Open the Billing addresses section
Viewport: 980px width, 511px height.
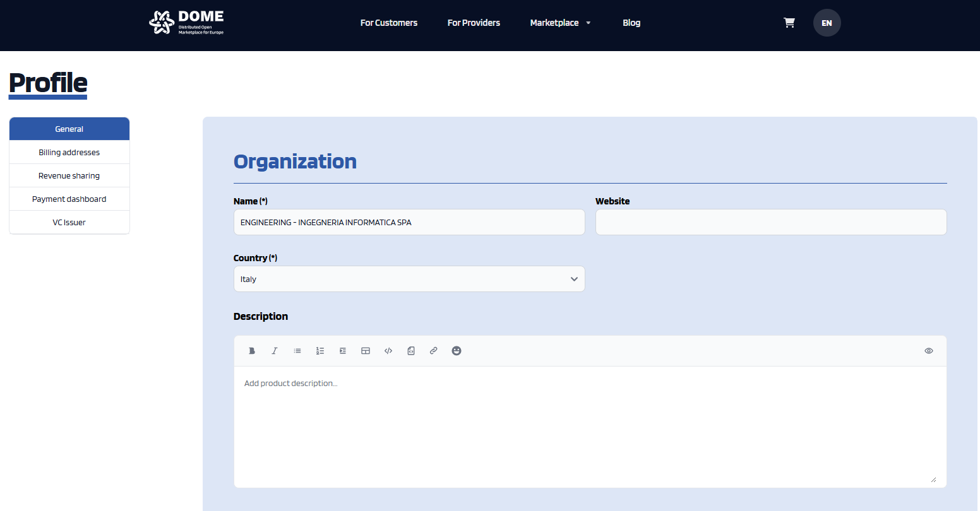(69, 152)
